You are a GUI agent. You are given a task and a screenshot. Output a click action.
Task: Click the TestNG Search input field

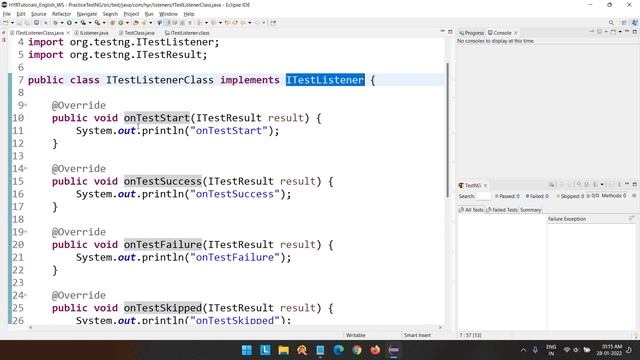(484, 196)
